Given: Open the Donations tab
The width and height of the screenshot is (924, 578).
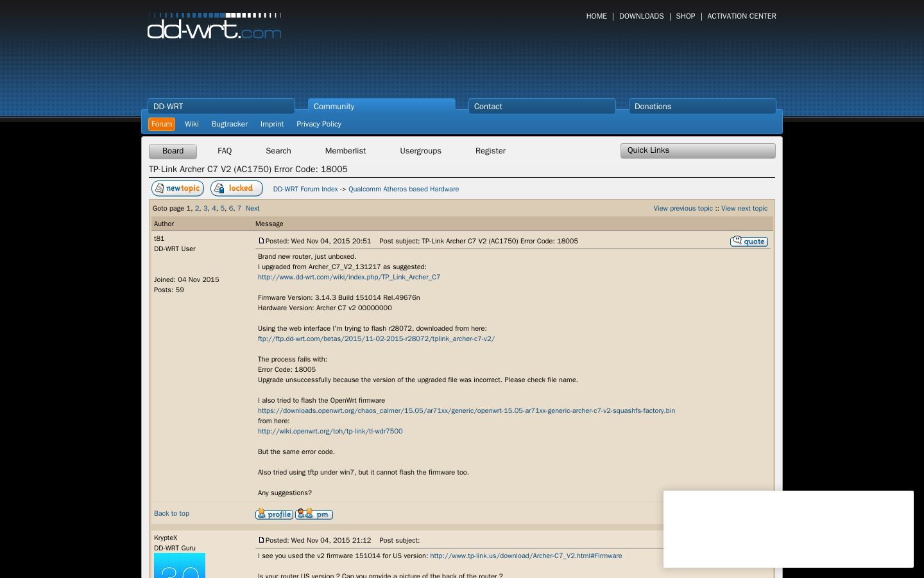Looking at the screenshot, I should coord(703,106).
